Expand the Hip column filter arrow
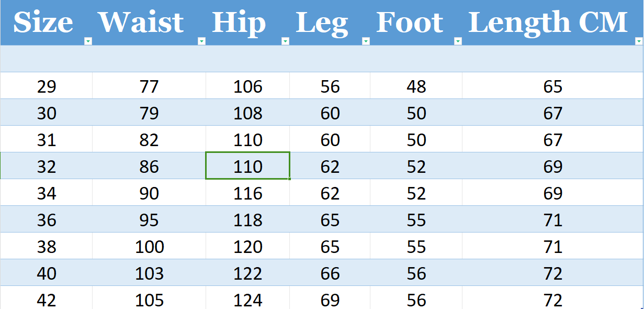Screen dimensions: 644x309 pyautogui.click(x=285, y=41)
